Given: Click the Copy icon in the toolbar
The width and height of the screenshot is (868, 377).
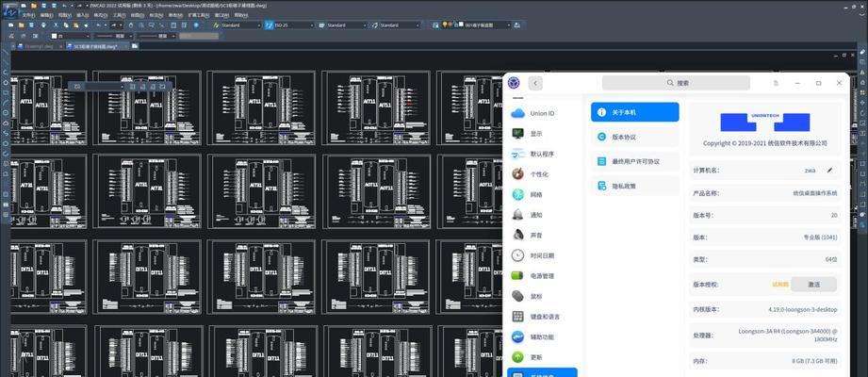Looking at the screenshot, I should (x=66, y=25).
